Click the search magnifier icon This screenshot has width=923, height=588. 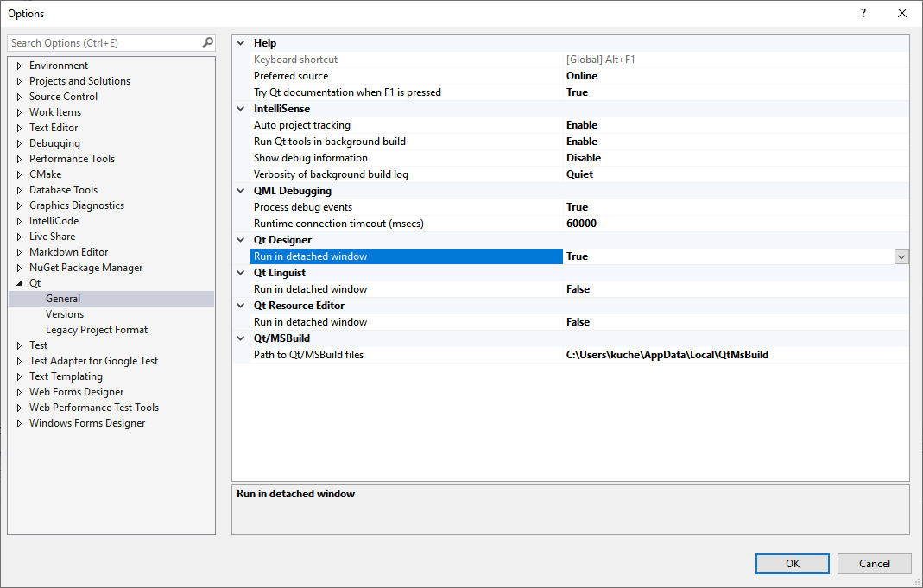pos(207,43)
